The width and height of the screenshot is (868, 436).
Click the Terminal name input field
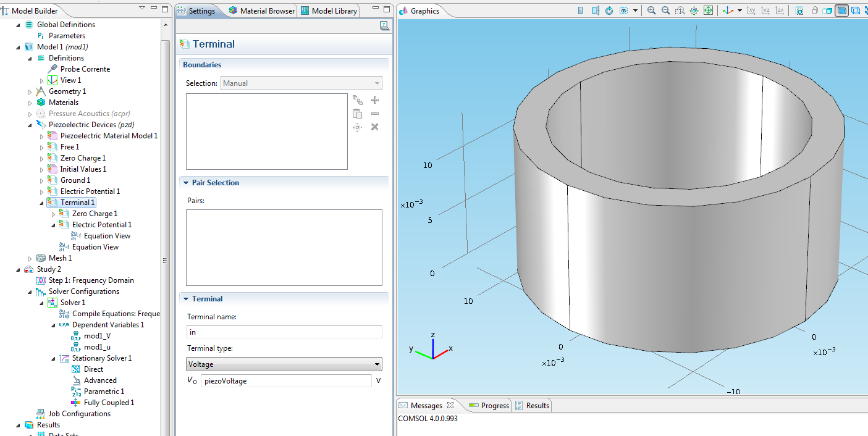(x=284, y=332)
